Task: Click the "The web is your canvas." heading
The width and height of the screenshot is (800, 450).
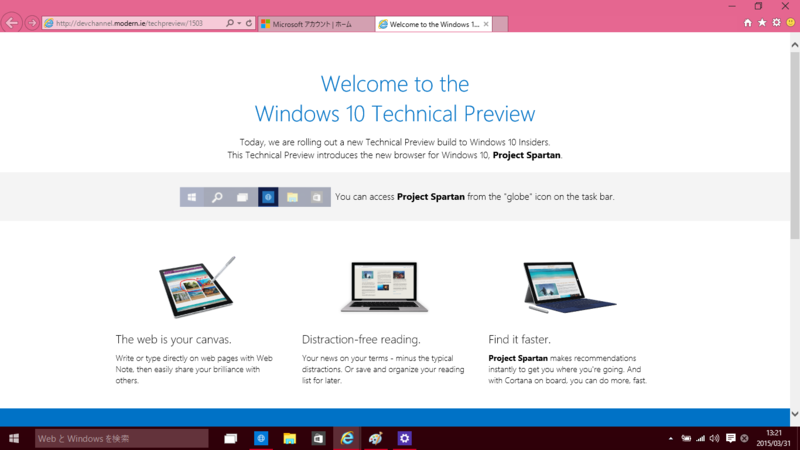Action: pos(173,339)
